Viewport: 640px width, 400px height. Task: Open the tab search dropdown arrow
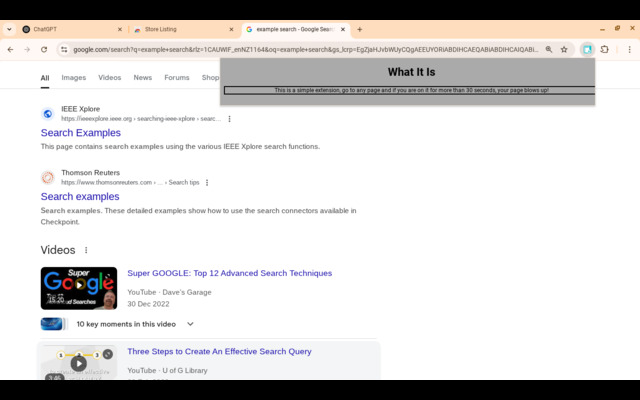9,29
